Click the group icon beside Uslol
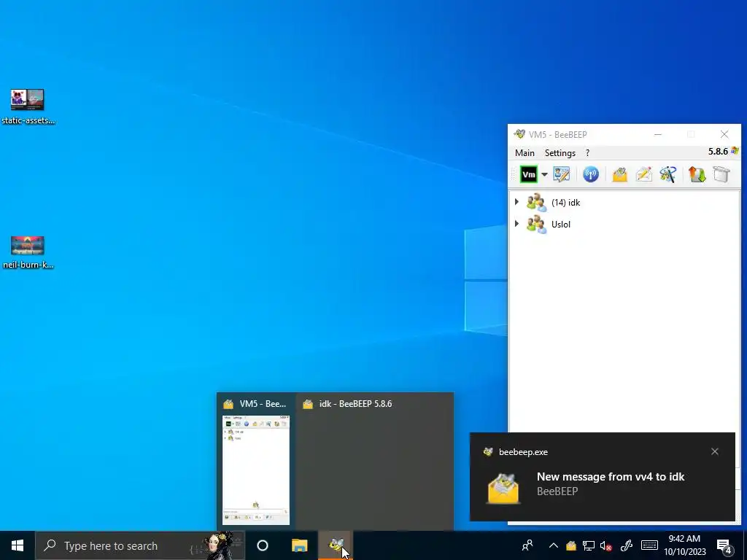The width and height of the screenshot is (747, 560). tap(536, 225)
